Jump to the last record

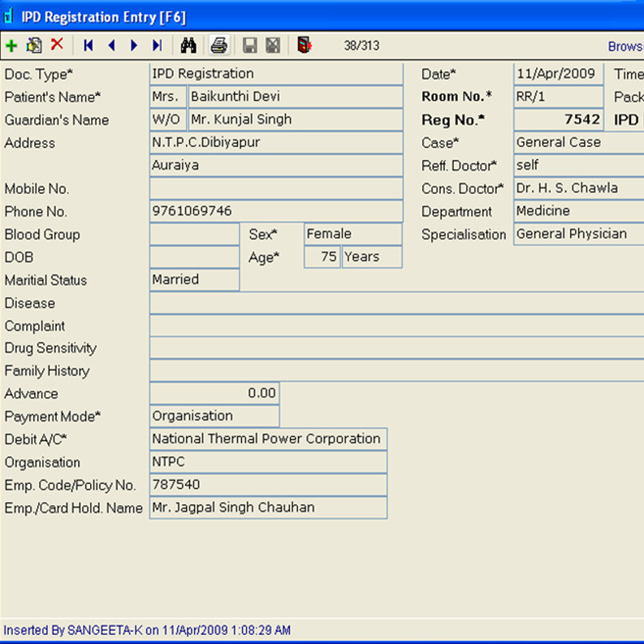[x=158, y=45]
